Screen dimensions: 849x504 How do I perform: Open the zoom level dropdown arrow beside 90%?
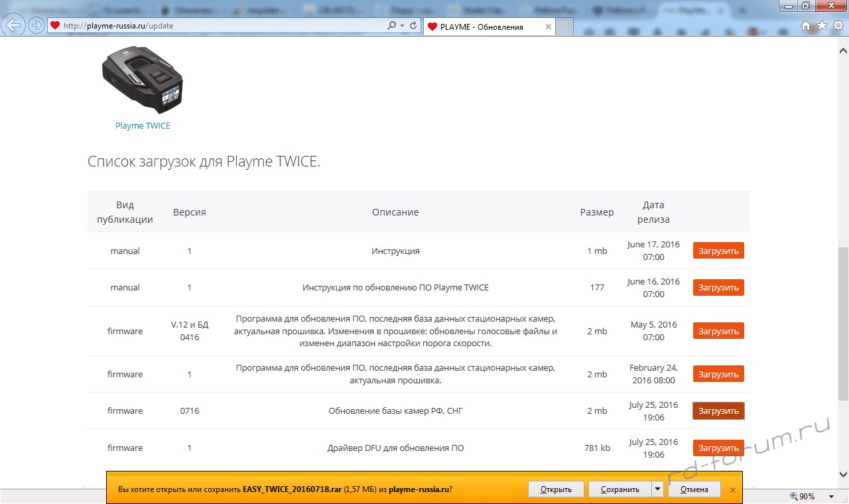click(831, 496)
